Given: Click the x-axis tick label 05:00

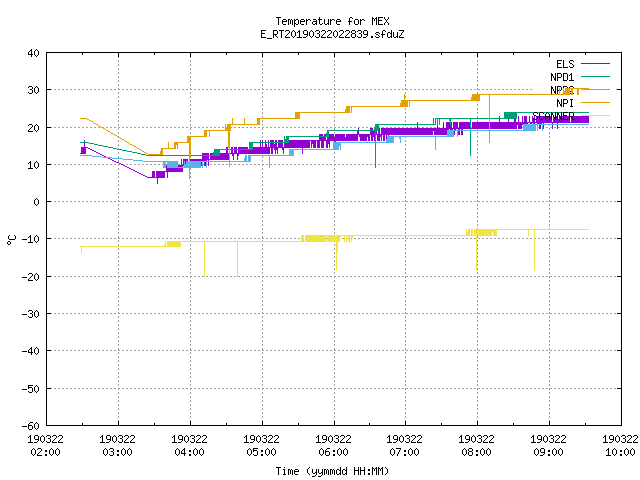Looking at the screenshot, I should coord(261,452).
